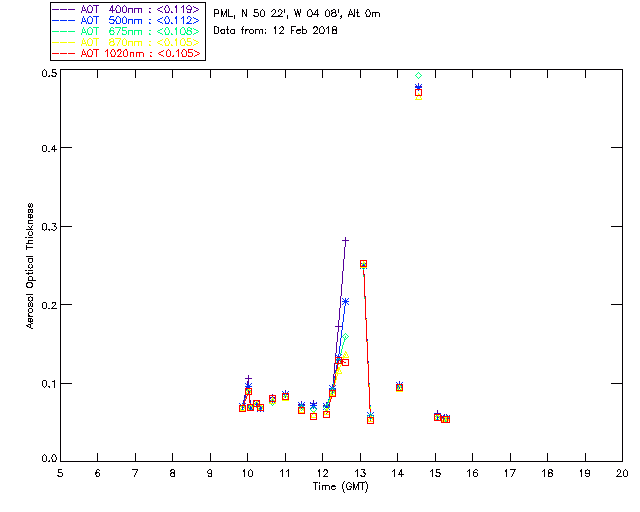Click the 0.1 label on the y-axis
This screenshot has width=640, height=512.
point(49,384)
